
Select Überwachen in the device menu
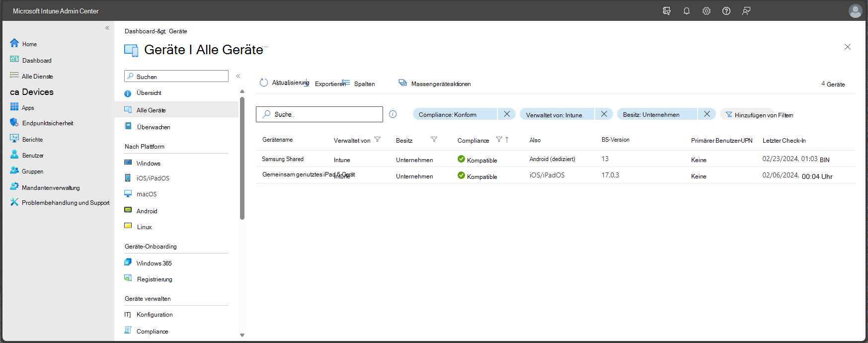153,127
